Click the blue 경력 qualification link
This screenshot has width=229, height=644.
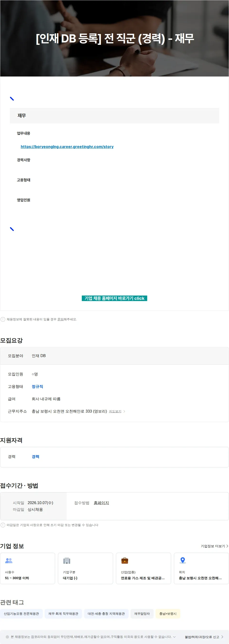pos(36,456)
